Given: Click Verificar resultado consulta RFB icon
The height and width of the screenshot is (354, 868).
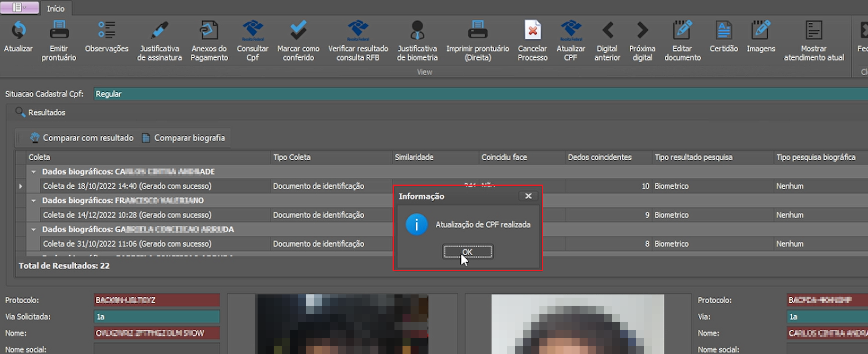Looking at the screenshot, I should click(x=358, y=30).
